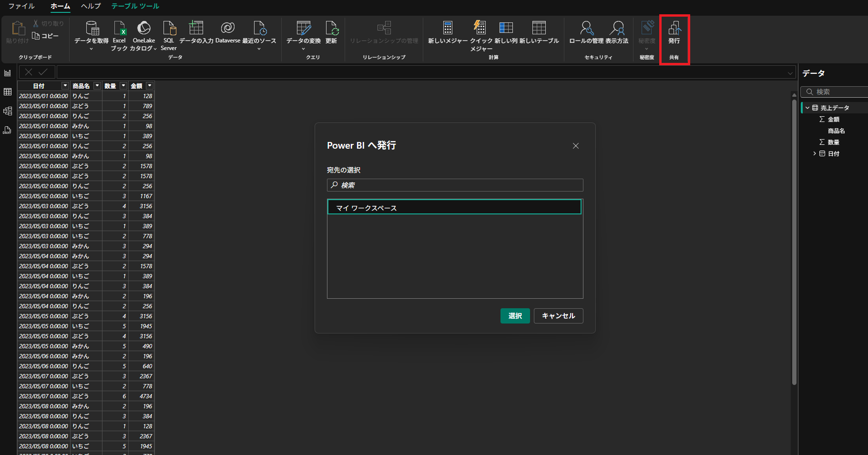This screenshot has height=455, width=868.
Task: Switch to the ホーム tab
Action: click(60, 6)
